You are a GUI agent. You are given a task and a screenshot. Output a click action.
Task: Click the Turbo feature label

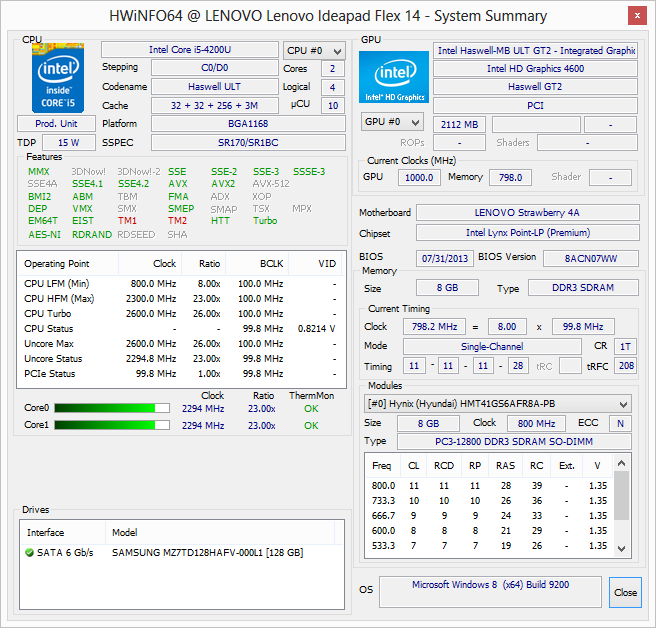click(265, 220)
